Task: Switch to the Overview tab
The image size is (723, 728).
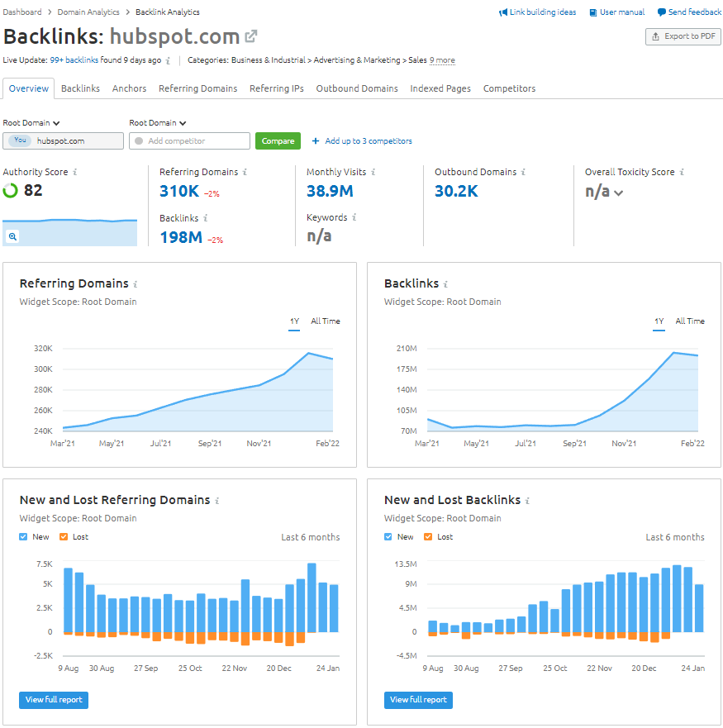Action: 29,88
